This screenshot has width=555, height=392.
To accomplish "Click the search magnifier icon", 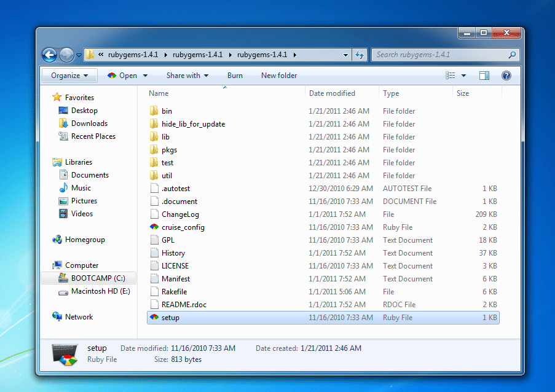I will pyautogui.click(x=512, y=55).
